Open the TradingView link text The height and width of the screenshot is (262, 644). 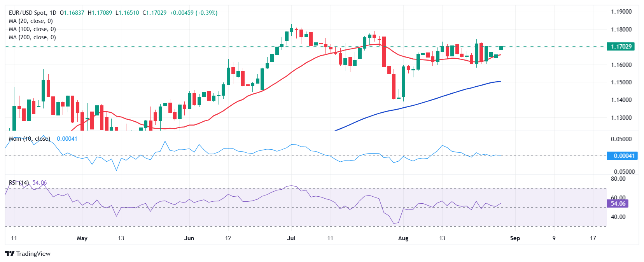[33, 253]
